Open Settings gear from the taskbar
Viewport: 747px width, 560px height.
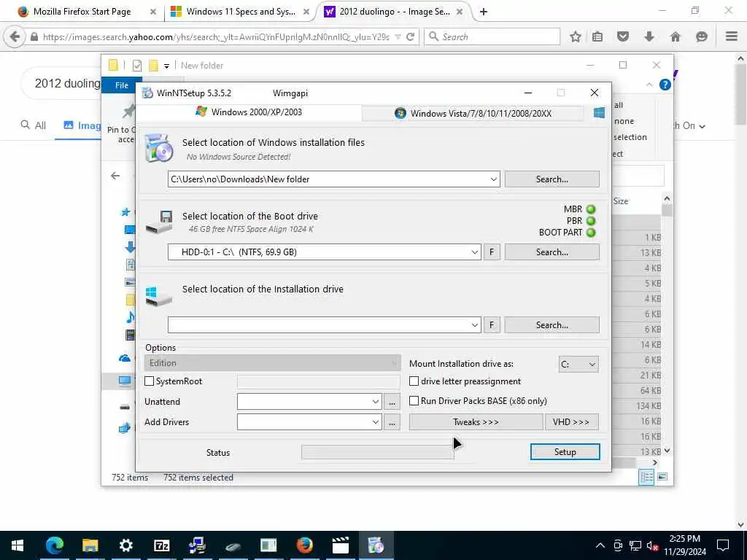[125, 545]
